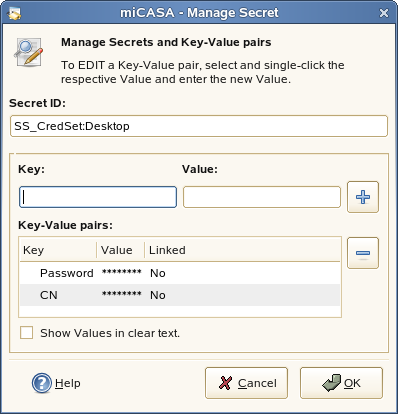Select the CN key-value row
This screenshot has width=398, height=414.
coord(180,295)
